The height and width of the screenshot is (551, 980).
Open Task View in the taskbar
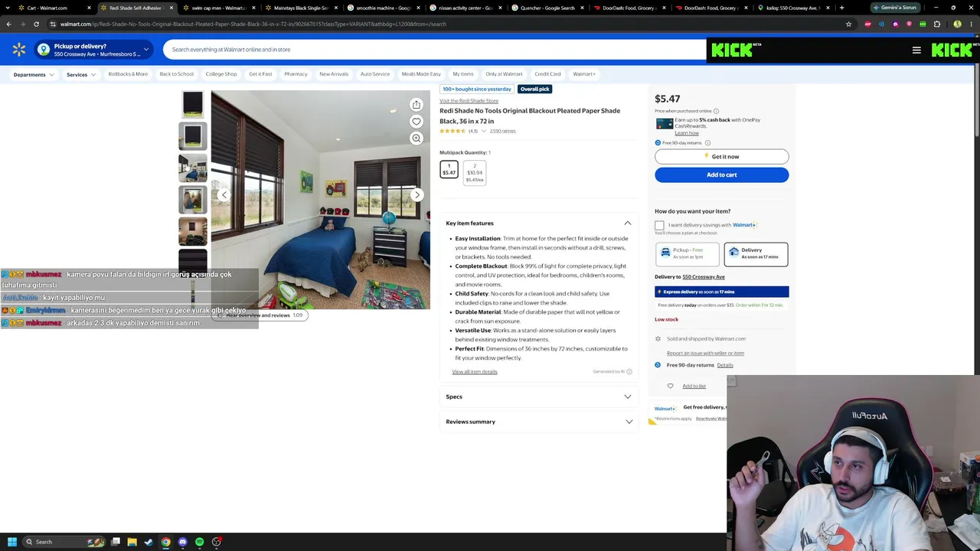point(115,542)
